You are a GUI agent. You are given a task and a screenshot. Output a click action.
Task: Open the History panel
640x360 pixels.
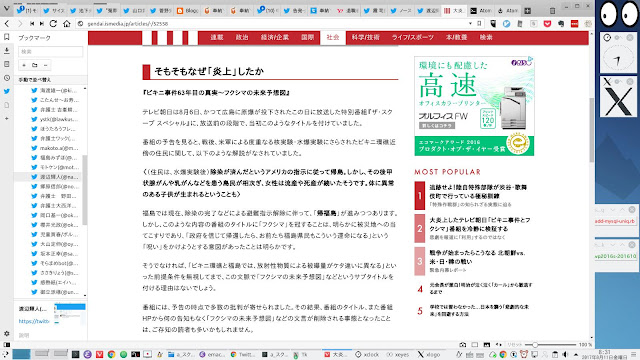tap(7, 78)
